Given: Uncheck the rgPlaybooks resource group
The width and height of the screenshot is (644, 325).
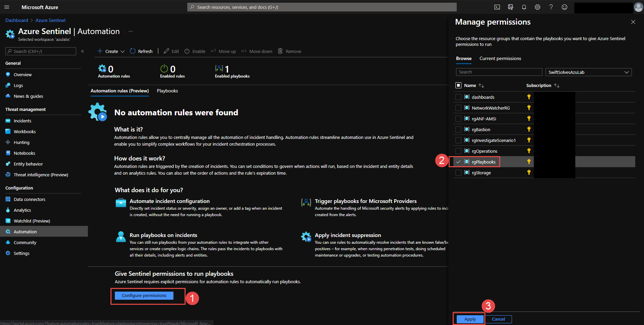Looking at the screenshot, I should (458, 162).
